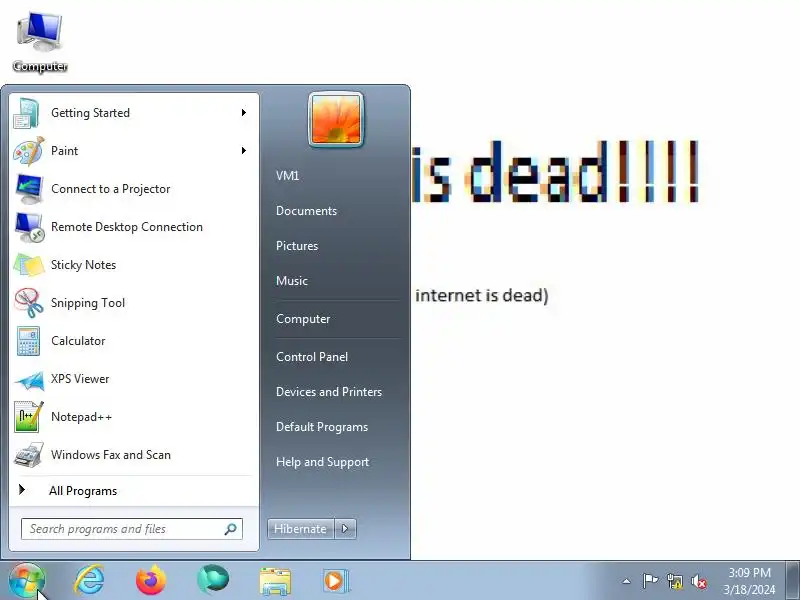Click in Search programs and files box
This screenshot has width=800, height=600.
pos(132,529)
